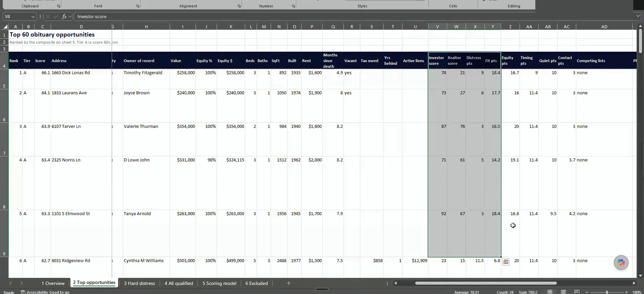Select row 9 header
This screenshot has height=294, width=644.
[4, 234]
